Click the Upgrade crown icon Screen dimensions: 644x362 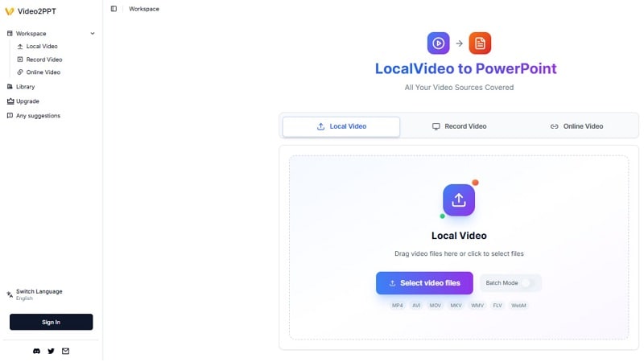(10, 101)
